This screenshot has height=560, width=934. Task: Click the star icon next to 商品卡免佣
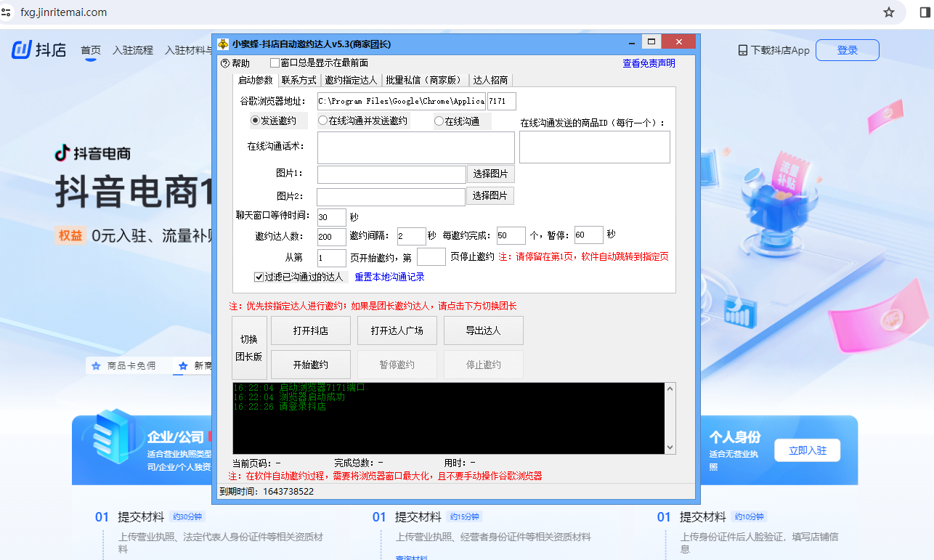pyautogui.click(x=96, y=366)
